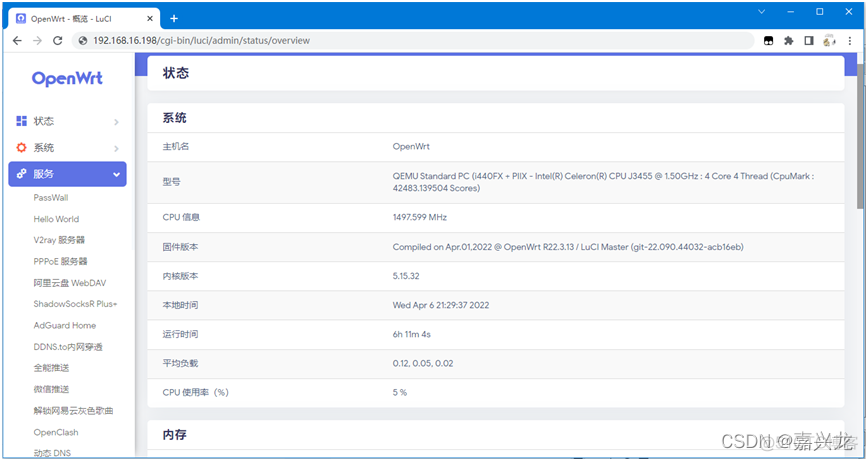
Task: Click the CPU 使用率 value 5 %
Action: coord(400,392)
